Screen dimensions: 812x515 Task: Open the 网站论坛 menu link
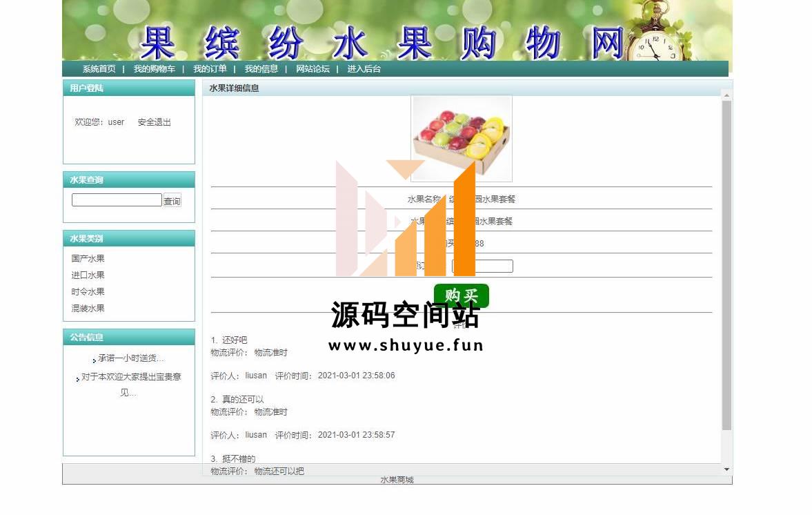[313, 69]
